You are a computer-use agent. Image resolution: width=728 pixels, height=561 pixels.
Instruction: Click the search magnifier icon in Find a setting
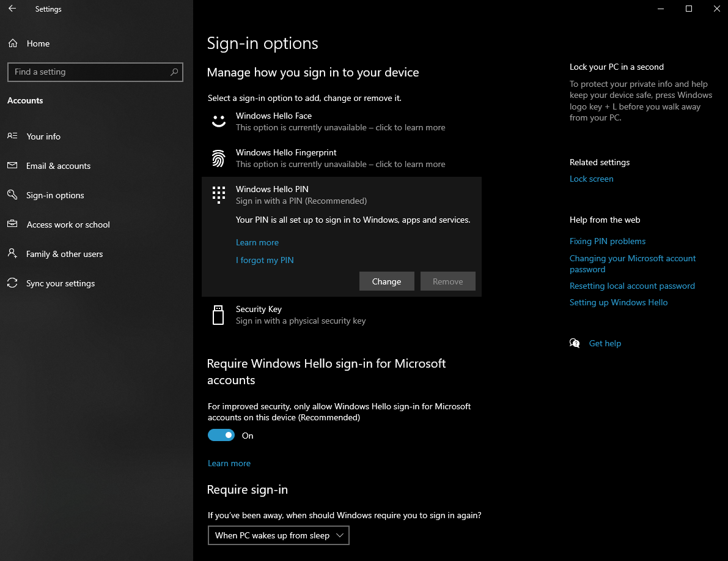pos(174,72)
